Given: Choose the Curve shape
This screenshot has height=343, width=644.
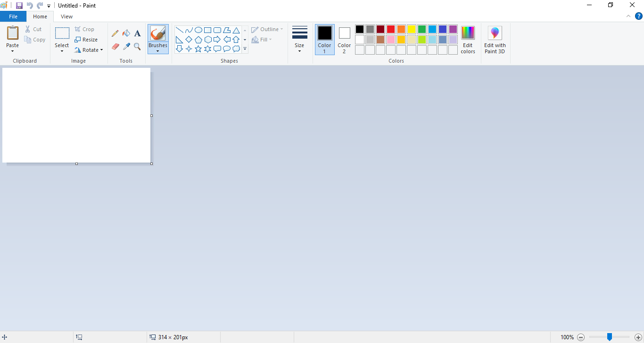Looking at the screenshot, I should pyautogui.click(x=189, y=30).
